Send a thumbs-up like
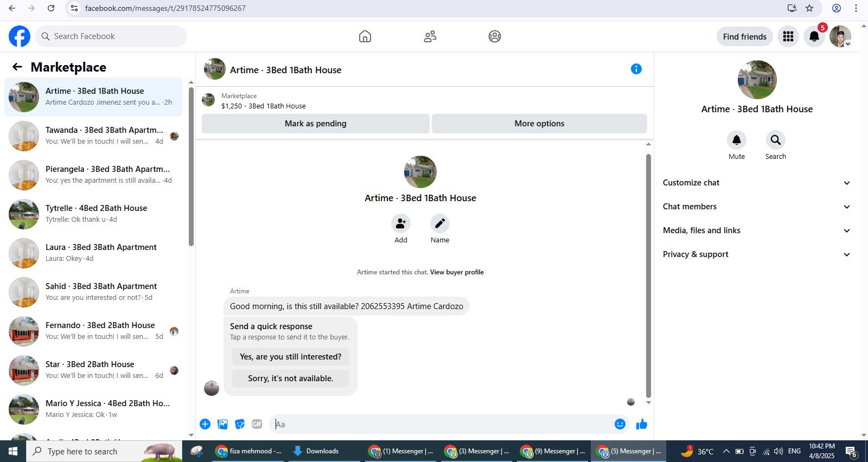868x462 pixels. (x=642, y=424)
